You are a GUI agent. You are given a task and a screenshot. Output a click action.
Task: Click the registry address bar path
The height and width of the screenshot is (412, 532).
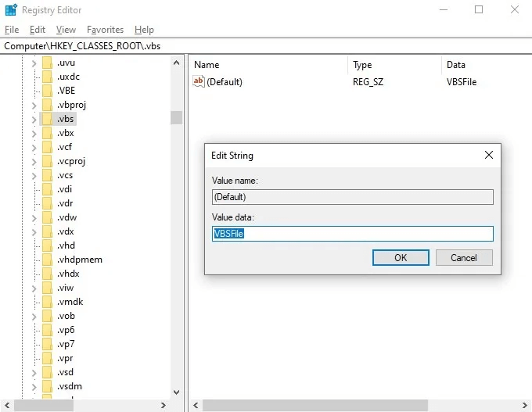point(82,46)
